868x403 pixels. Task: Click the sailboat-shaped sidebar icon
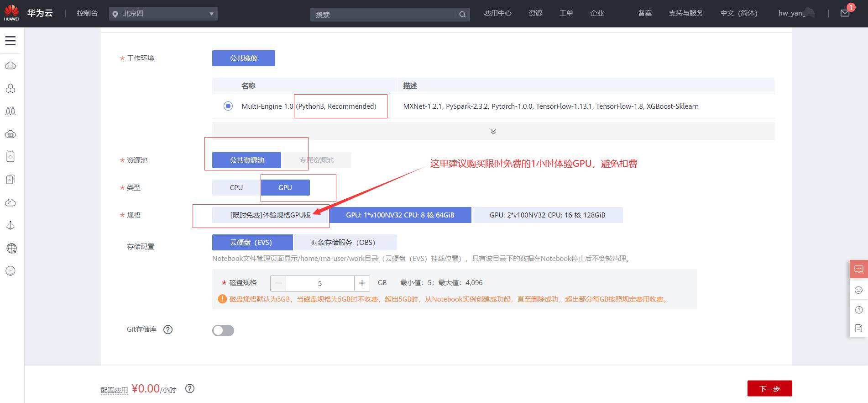pos(10,225)
